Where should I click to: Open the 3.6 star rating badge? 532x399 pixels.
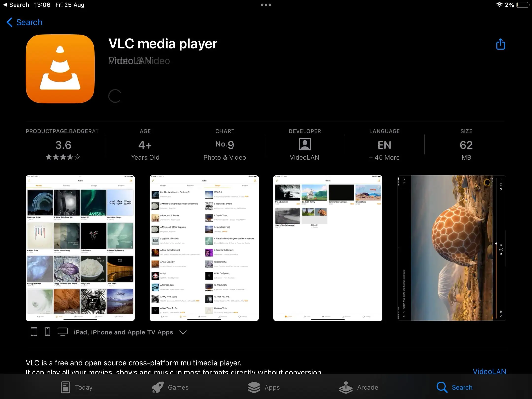[x=63, y=145]
